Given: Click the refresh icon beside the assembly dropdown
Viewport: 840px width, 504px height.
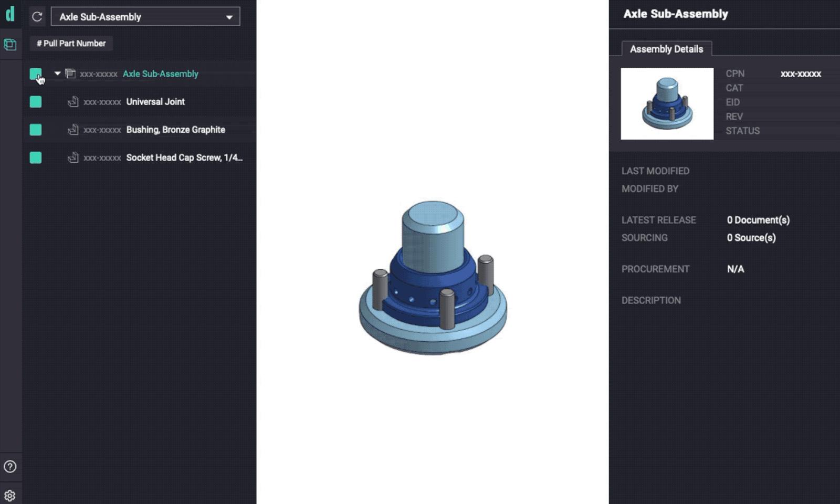Looking at the screenshot, I should pos(37,17).
